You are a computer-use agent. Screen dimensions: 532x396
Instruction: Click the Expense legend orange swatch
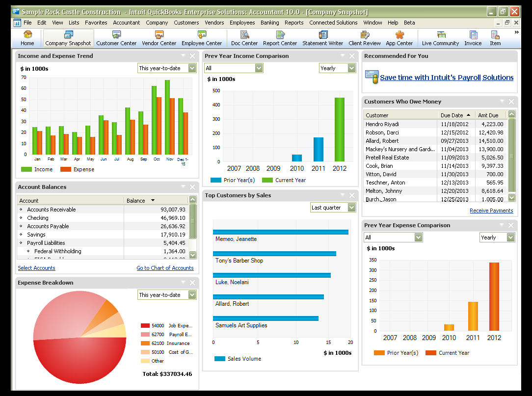click(x=65, y=169)
